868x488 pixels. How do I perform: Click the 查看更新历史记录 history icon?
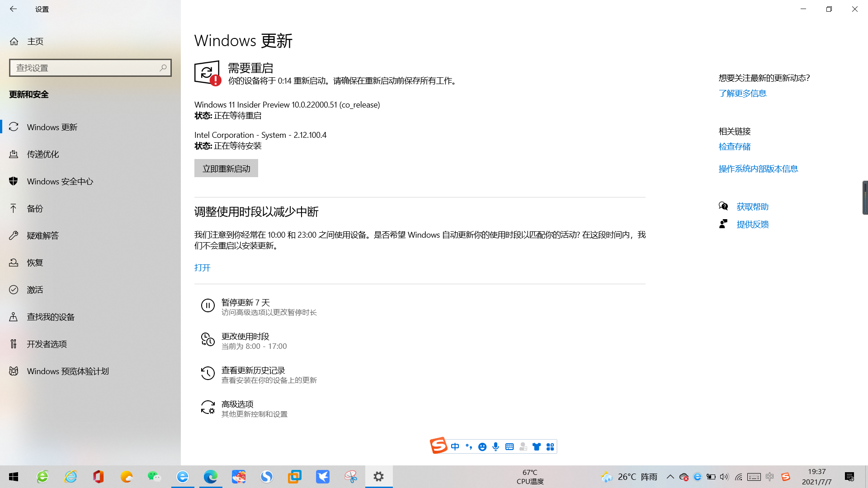pos(208,373)
